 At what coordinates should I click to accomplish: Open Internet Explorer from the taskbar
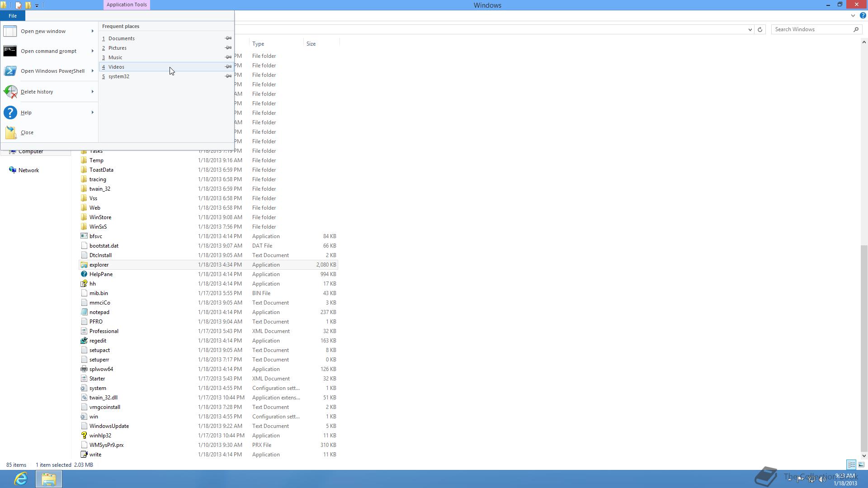[x=21, y=479]
